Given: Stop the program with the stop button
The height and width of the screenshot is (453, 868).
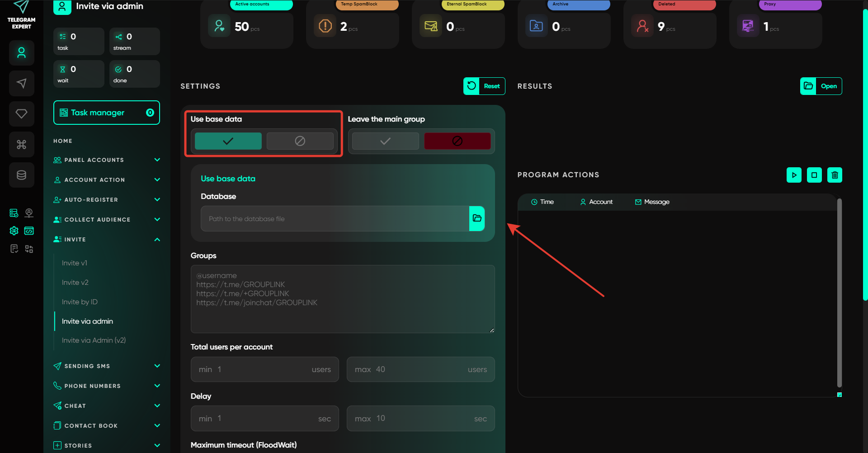Looking at the screenshot, I should pyautogui.click(x=814, y=175).
